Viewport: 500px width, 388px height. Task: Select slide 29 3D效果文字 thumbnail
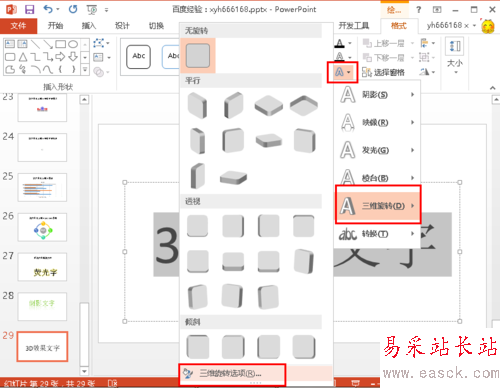click(42, 347)
